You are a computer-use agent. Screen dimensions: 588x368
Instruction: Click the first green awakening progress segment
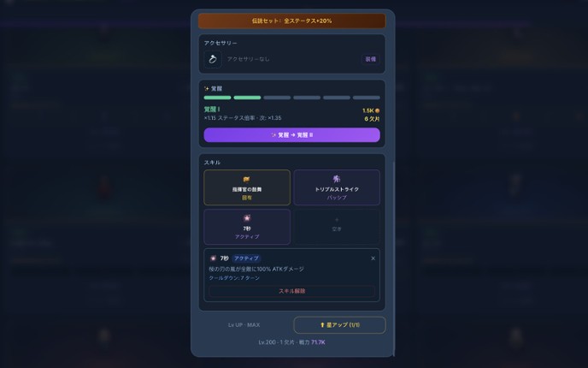[x=217, y=98]
